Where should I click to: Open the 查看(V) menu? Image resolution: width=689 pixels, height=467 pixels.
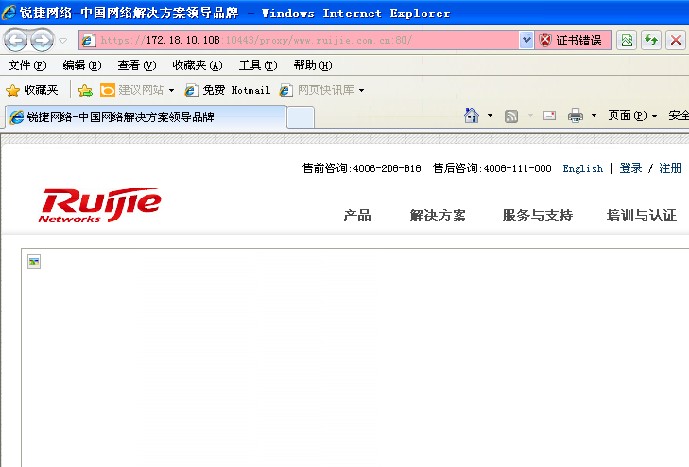pyautogui.click(x=137, y=65)
